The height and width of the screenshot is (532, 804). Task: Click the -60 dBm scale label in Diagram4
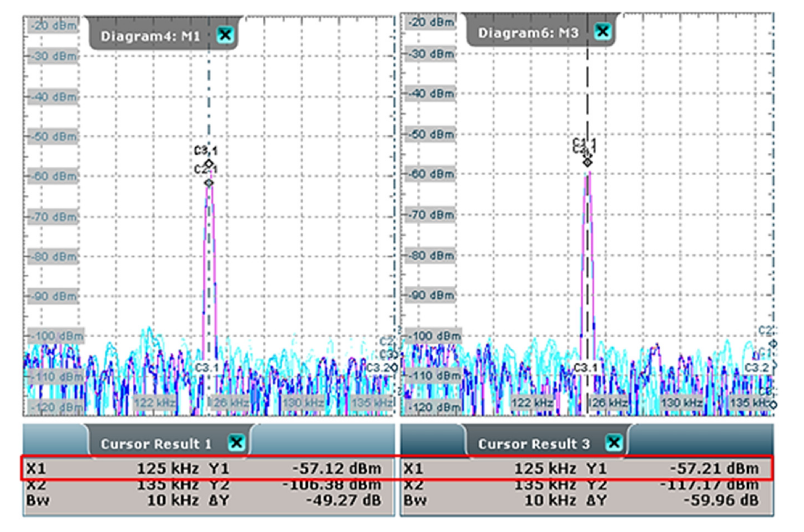[54, 177]
